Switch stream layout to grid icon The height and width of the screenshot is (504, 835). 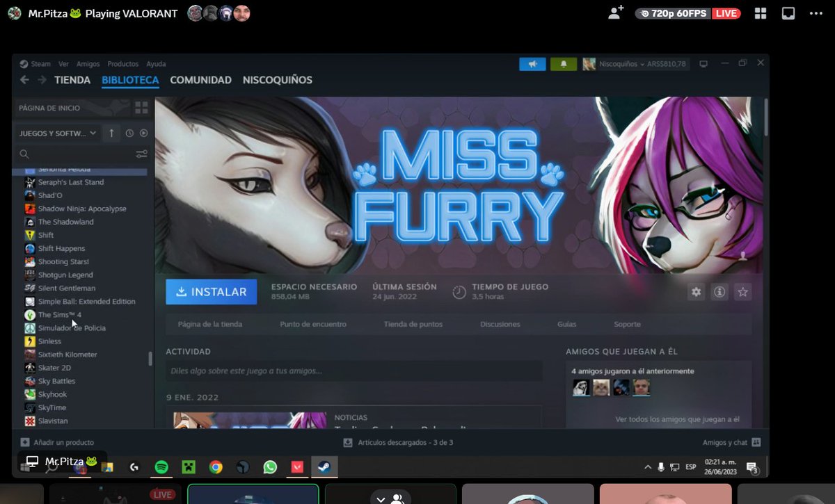click(761, 13)
